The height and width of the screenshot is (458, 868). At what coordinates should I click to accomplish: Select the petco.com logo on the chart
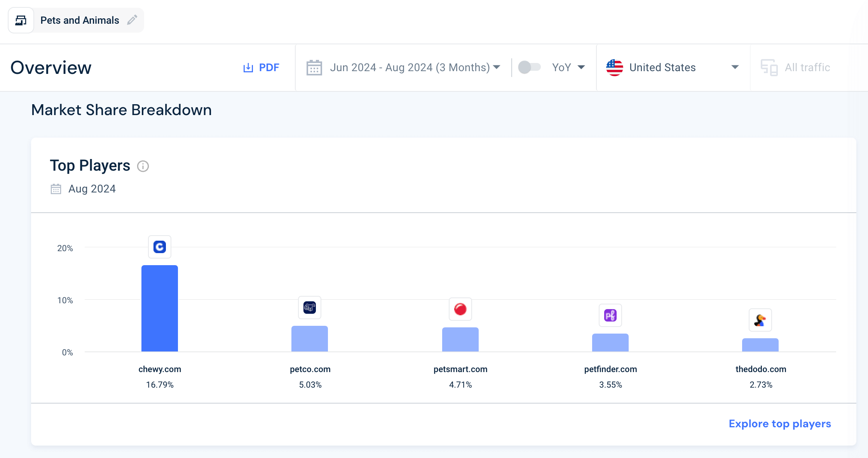coord(309,308)
